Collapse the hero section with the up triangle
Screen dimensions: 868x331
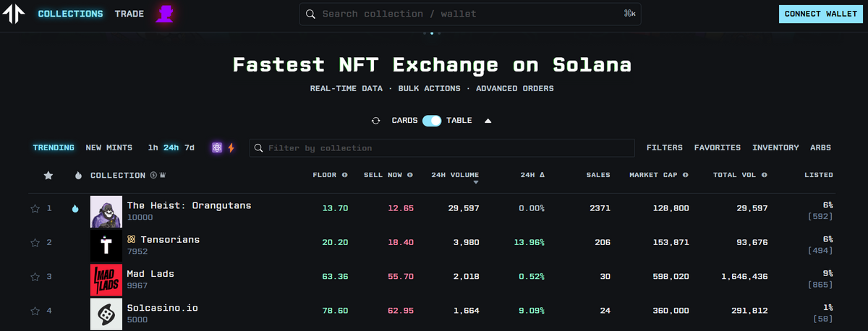pyautogui.click(x=488, y=121)
